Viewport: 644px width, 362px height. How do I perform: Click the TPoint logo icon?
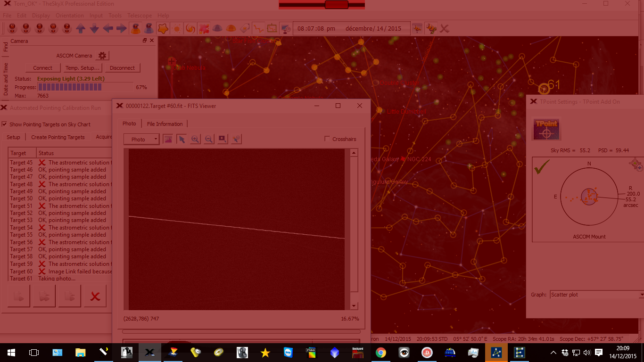546,129
